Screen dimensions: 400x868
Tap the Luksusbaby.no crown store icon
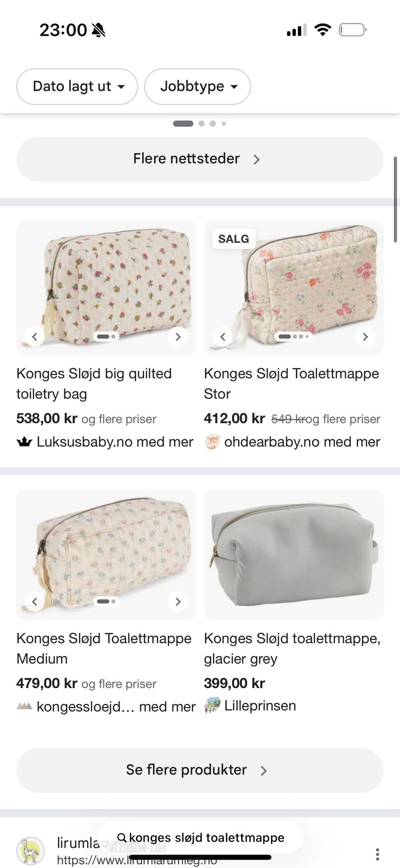coord(24,442)
